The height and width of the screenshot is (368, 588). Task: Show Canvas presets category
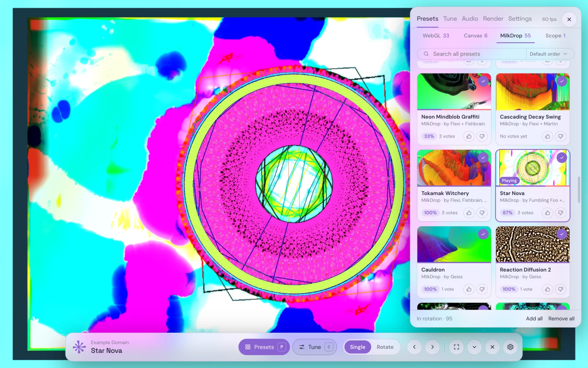click(x=476, y=36)
